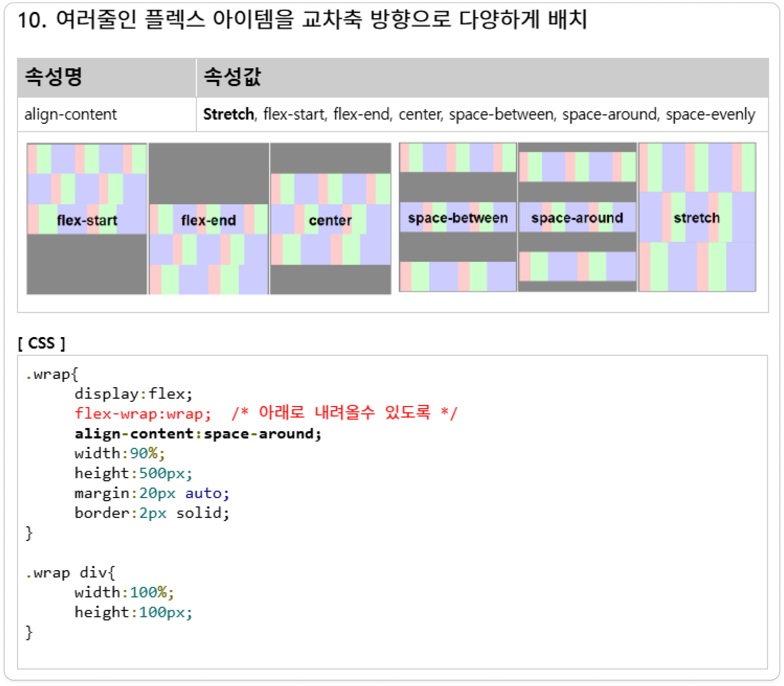Click the heading numbered 10
784x686 pixels.
[302, 20]
